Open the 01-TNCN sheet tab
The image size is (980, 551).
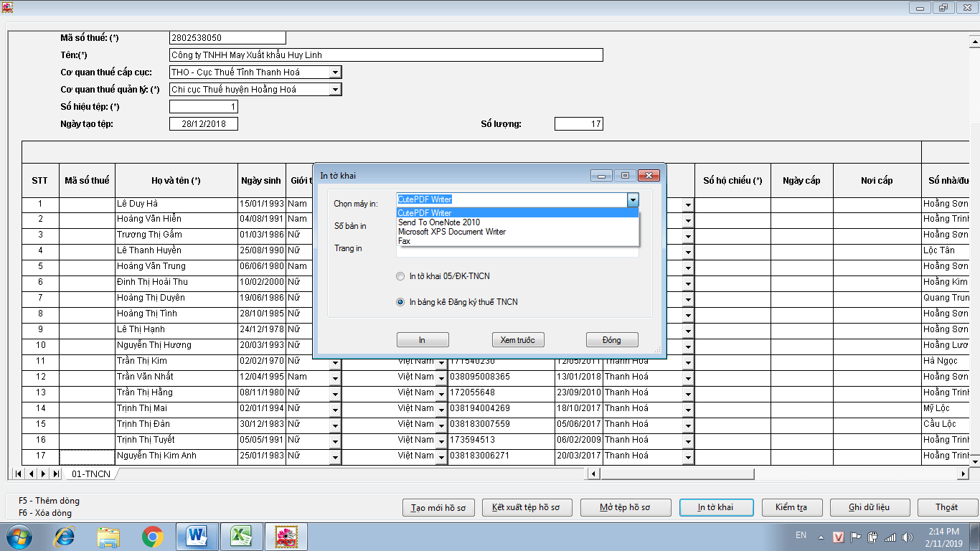(x=90, y=474)
